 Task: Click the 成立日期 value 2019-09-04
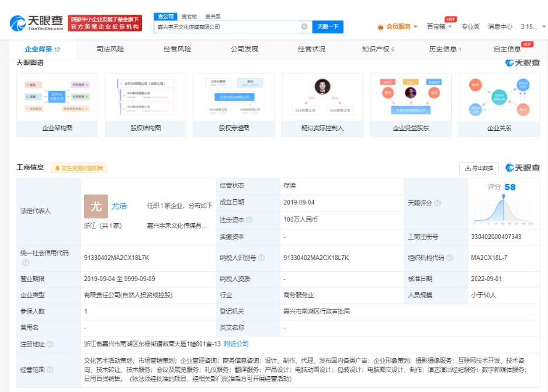[x=299, y=202]
